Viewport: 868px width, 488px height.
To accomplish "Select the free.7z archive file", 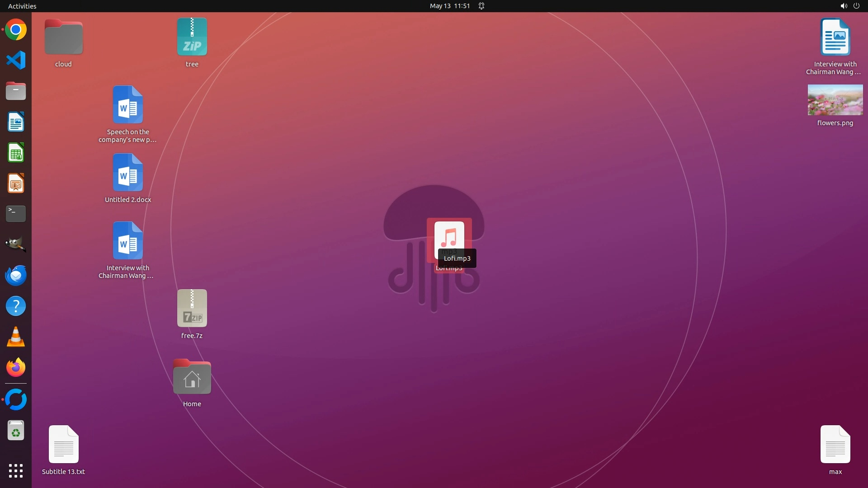I will click(192, 309).
